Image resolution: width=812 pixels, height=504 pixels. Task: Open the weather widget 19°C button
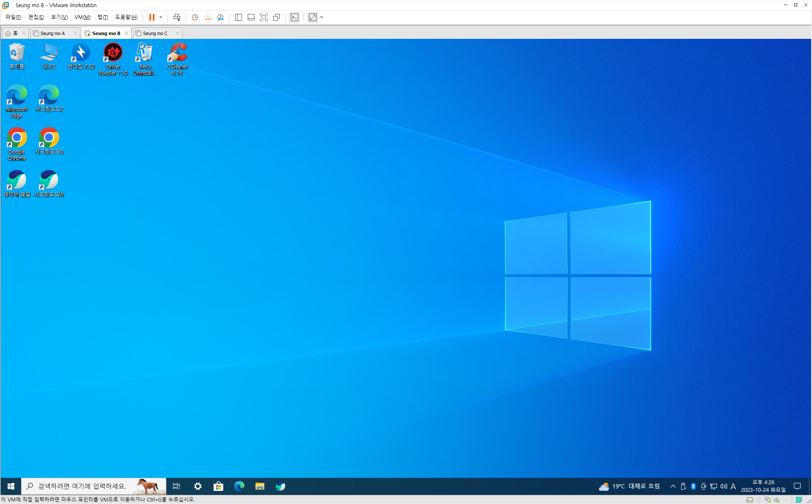point(629,486)
